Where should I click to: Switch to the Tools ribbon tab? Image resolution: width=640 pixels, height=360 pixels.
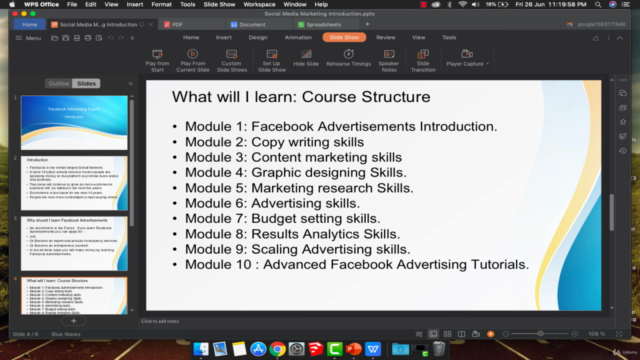coord(449,37)
